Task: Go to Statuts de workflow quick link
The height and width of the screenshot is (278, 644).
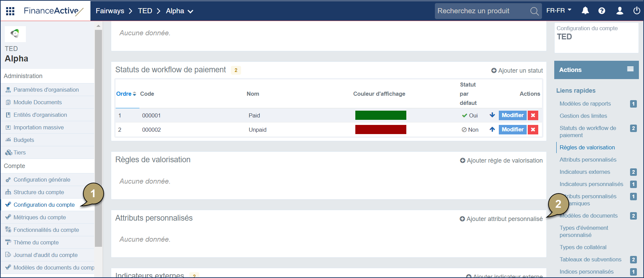Action: click(x=588, y=132)
